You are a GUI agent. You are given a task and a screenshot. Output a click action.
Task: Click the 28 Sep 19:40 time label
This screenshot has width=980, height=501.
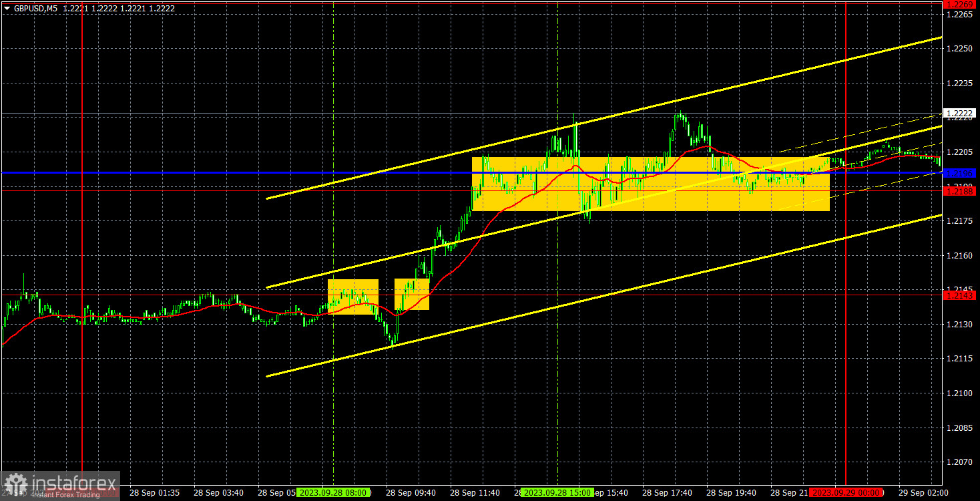point(731,492)
